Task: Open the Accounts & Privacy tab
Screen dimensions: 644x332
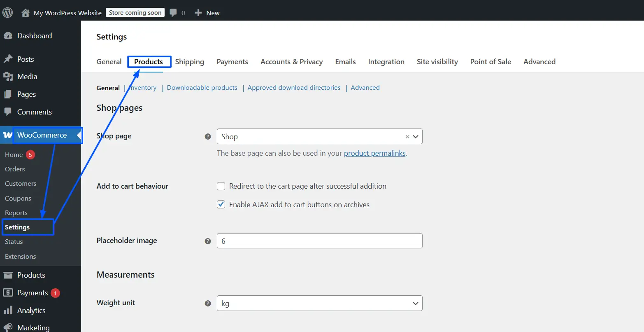Action: (292, 62)
